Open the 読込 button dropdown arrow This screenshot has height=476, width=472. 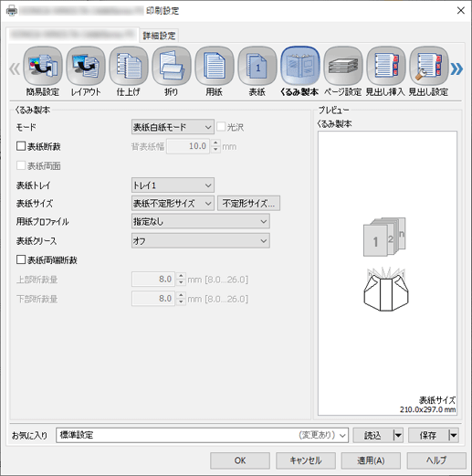pos(398,435)
